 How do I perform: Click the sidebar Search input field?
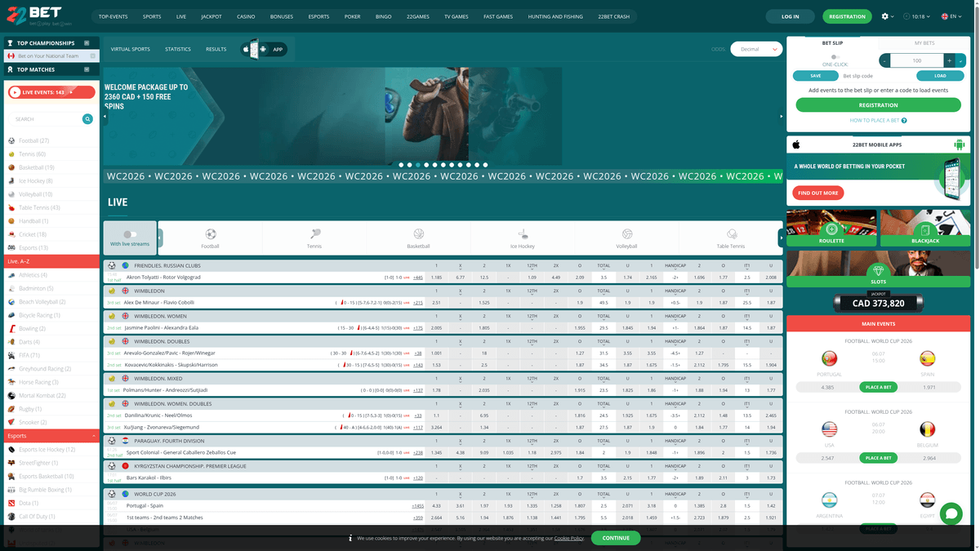pyautogui.click(x=46, y=119)
